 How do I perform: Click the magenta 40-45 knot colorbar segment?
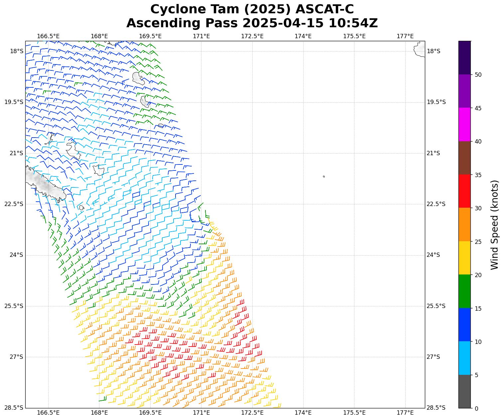pos(464,124)
